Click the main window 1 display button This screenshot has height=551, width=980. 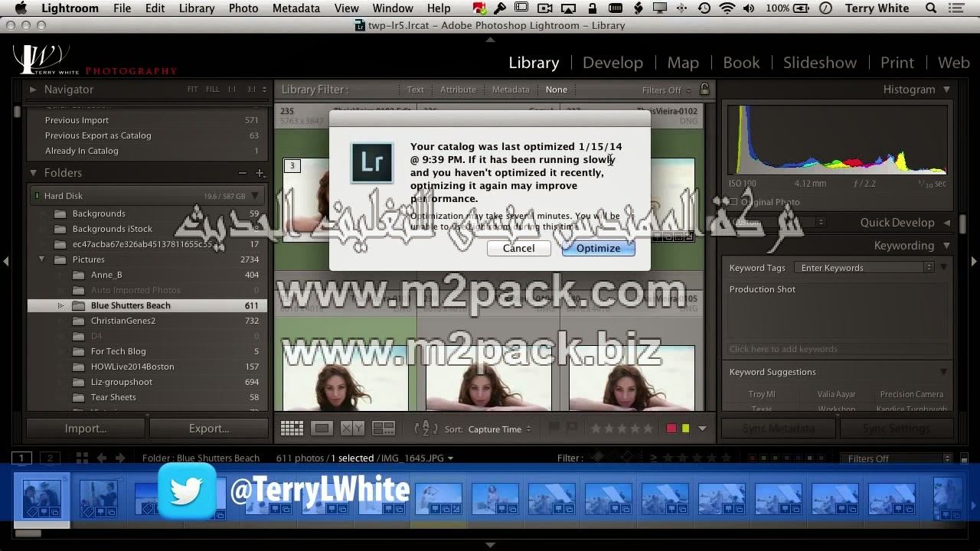pyautogui.click(x=22, y=458)
